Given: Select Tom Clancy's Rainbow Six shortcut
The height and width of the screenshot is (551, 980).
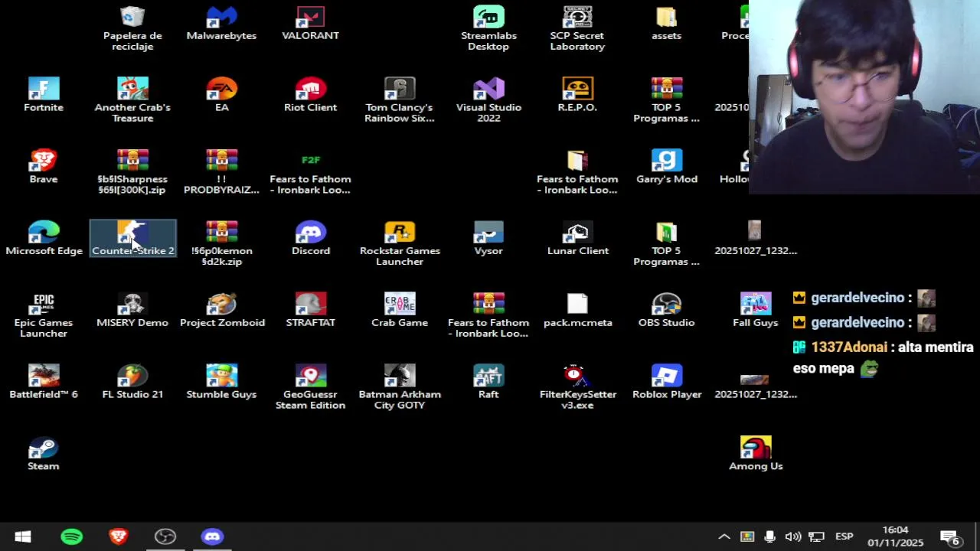Looking at the screenshot, I should (x=400, y=100).
